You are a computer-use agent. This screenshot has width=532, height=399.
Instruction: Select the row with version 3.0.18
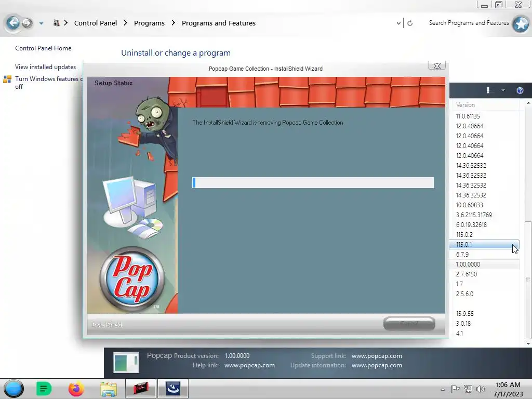pos(484,323)
